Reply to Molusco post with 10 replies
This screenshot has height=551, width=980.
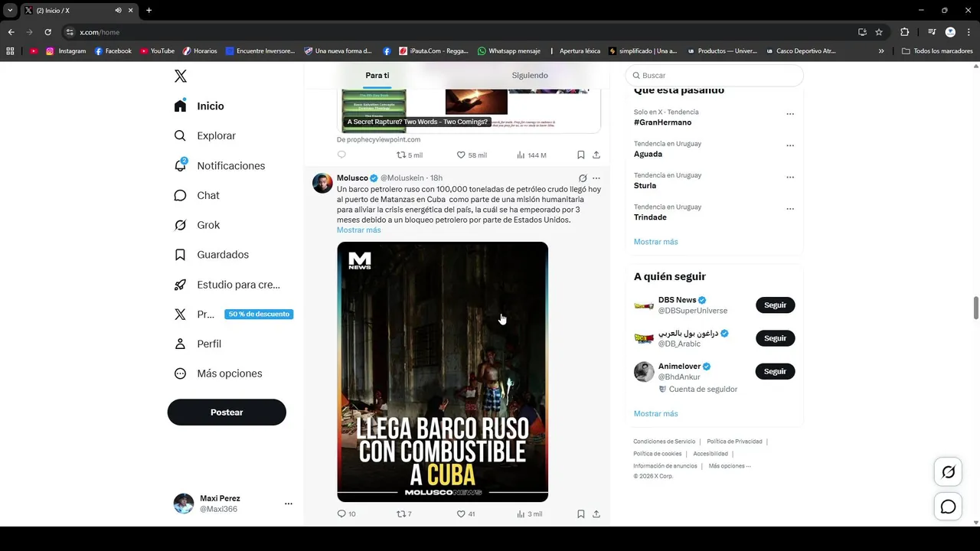pyautogui.click(x=346, y=514)
